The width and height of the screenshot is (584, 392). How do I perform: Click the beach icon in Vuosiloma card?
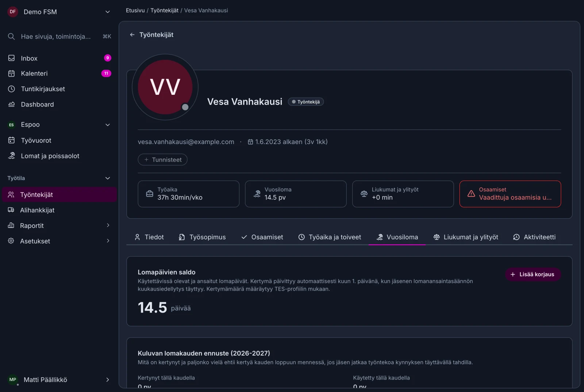257,194
